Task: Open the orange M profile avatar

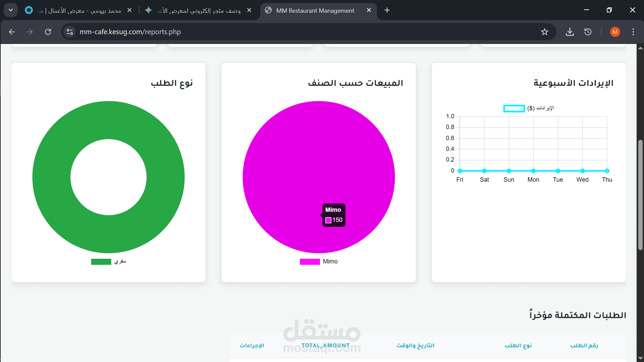Action: (615, 32)
